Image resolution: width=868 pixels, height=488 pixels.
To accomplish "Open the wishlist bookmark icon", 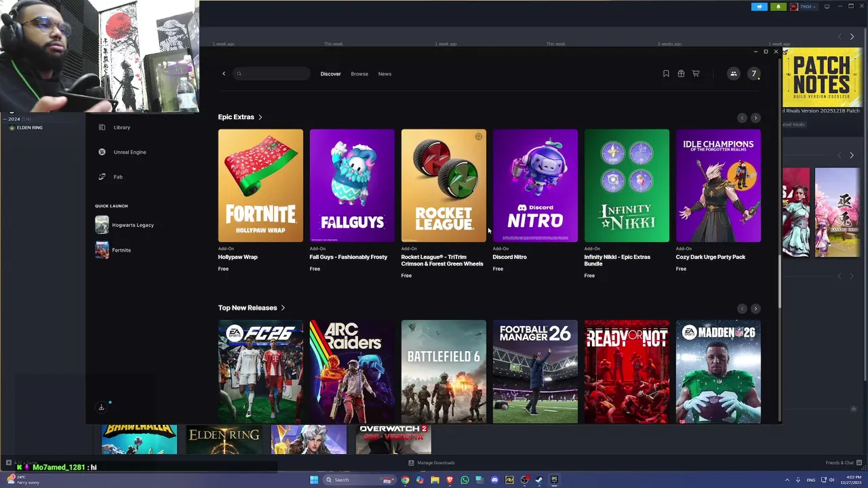I will pyautogui.click(x=666, y=73).
